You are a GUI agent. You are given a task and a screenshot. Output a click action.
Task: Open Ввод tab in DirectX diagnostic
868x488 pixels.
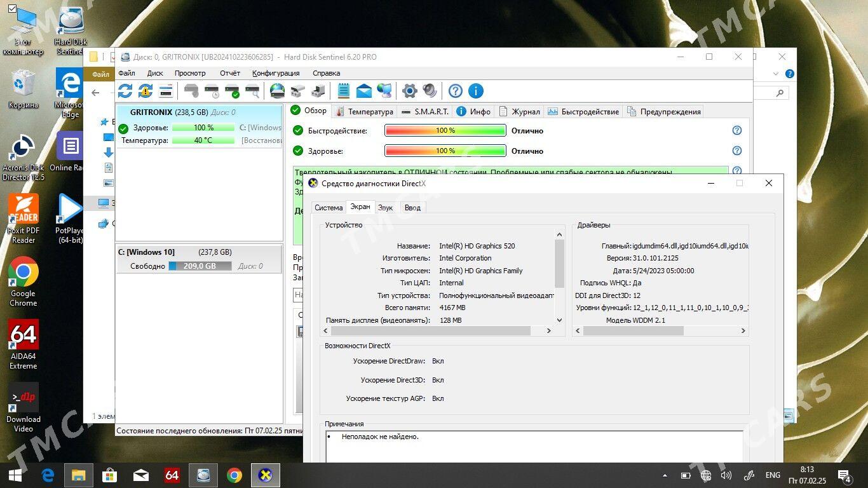(412, 207)
